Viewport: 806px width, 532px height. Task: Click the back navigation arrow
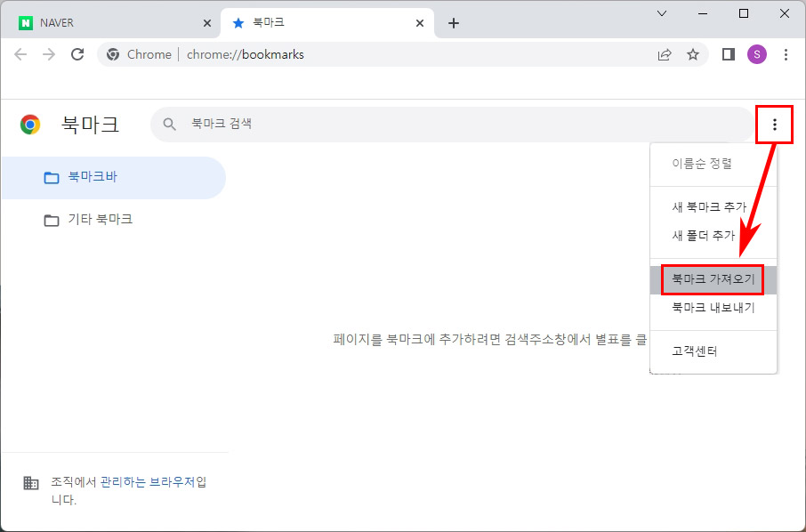20,54
